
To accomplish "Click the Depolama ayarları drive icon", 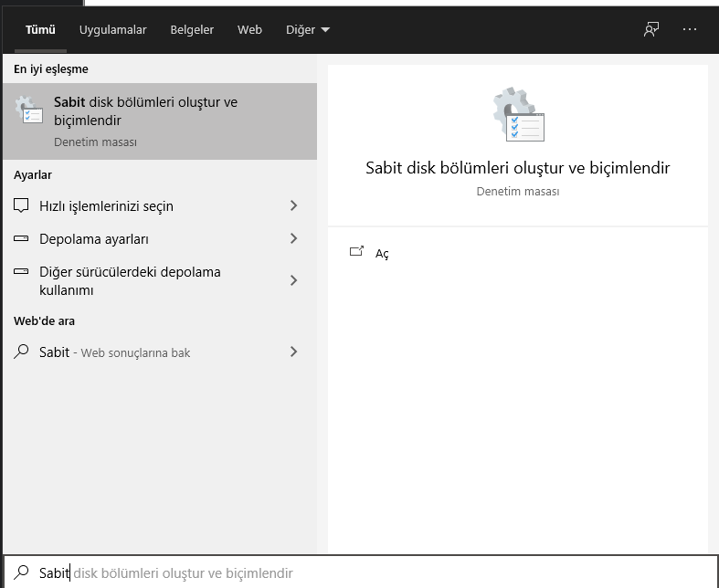I will [x=21, y=238].
